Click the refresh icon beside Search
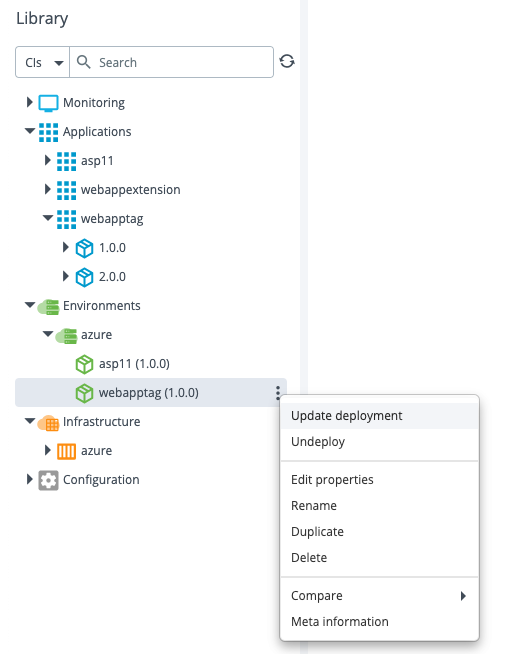The height and width of the screenshot is (654, 510). click(x=287, y=62)
